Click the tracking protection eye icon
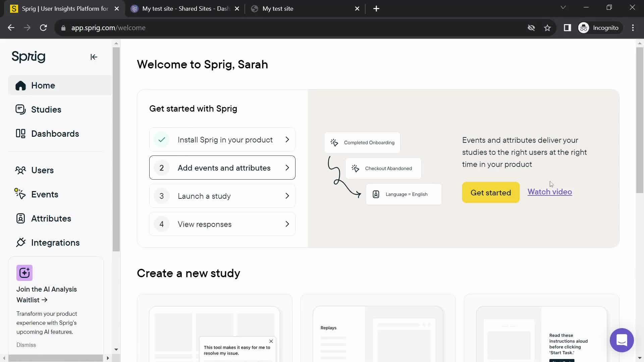 pos(531,28)
